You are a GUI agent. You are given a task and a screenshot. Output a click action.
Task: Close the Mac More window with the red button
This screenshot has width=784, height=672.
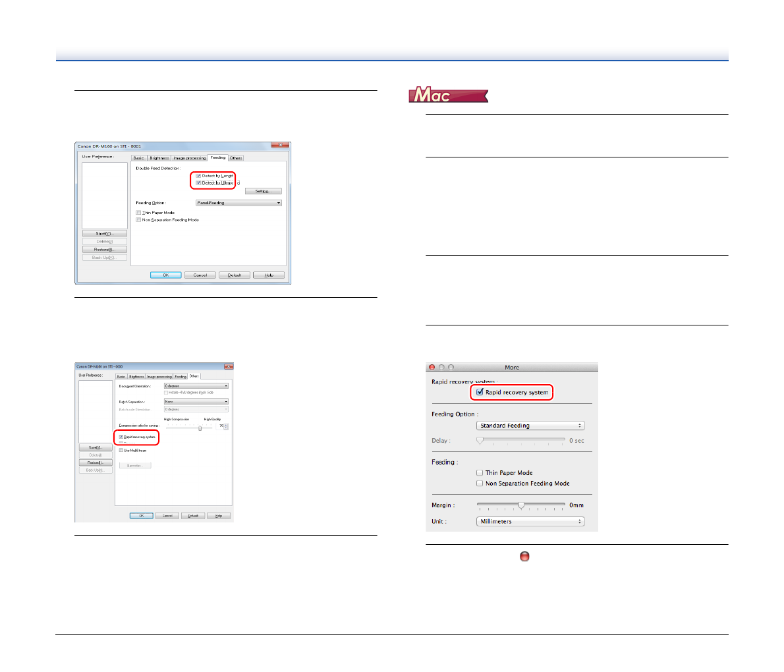432,368
